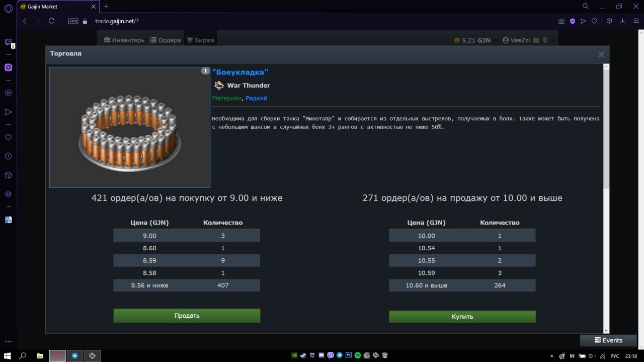Open Extensions cube in the left sidebar

8,175
